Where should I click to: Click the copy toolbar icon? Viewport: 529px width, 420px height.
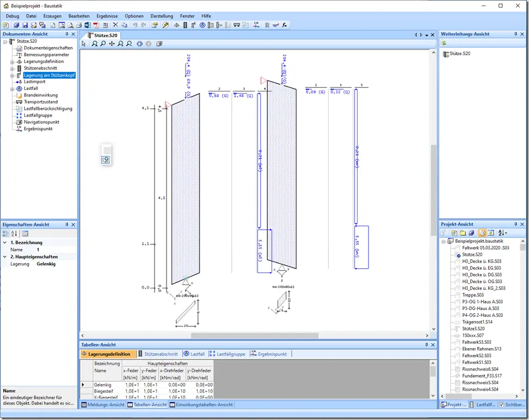[124, 25]
